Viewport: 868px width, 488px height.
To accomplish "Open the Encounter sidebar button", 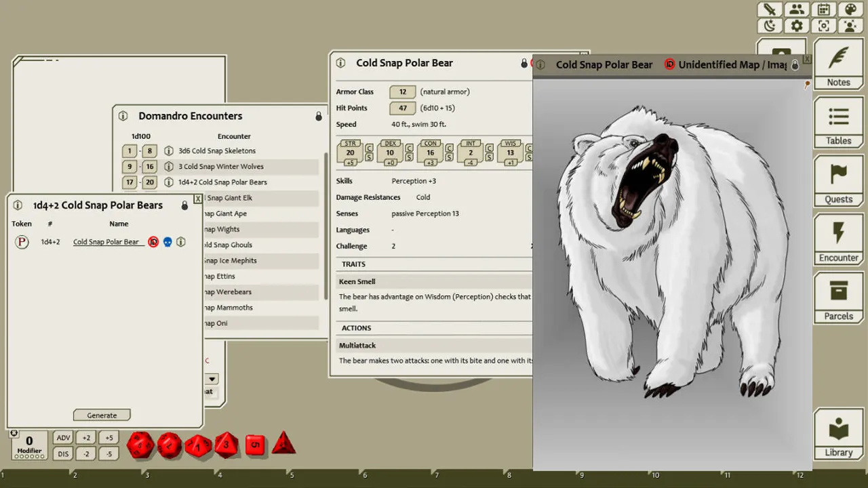I will pos(838,239).
